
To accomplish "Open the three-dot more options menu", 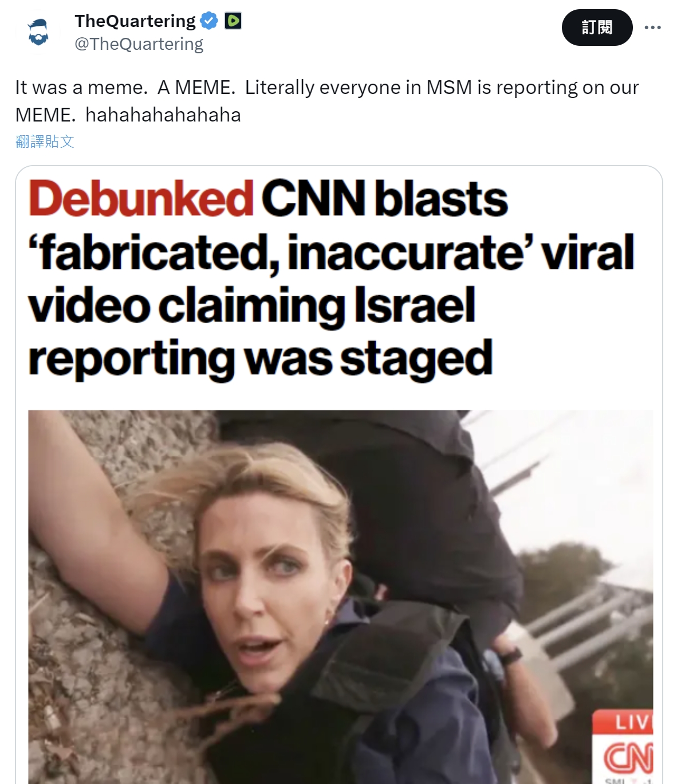I will click(x=652, y=28).
